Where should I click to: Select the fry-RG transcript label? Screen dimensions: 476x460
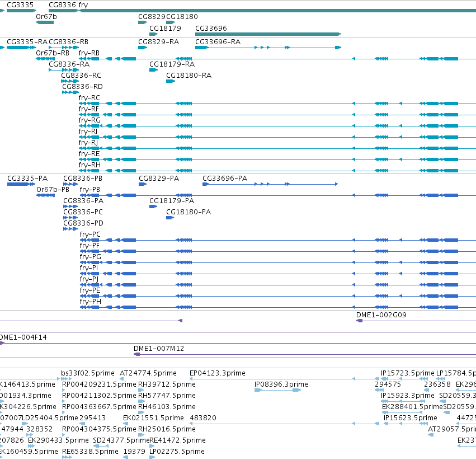89,120
